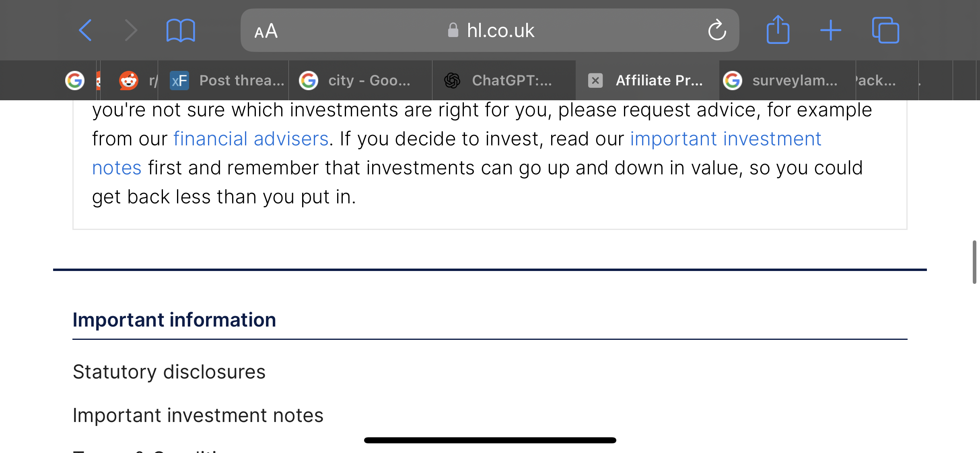Go back using the back arrow
The image size is (980, 453).
click(x=85, y=30)
